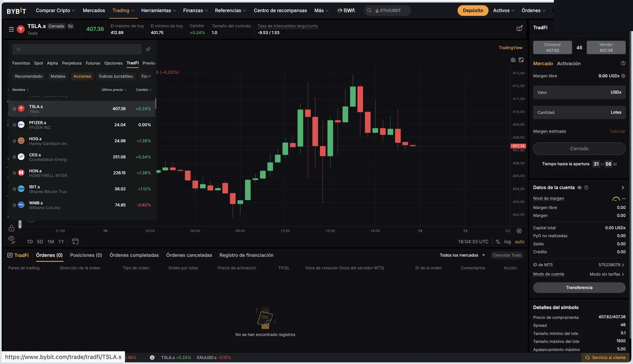Favorite HOG.s with its star
Image resolution: width=633 pixels, height=364 pixels.
[14, 141]
